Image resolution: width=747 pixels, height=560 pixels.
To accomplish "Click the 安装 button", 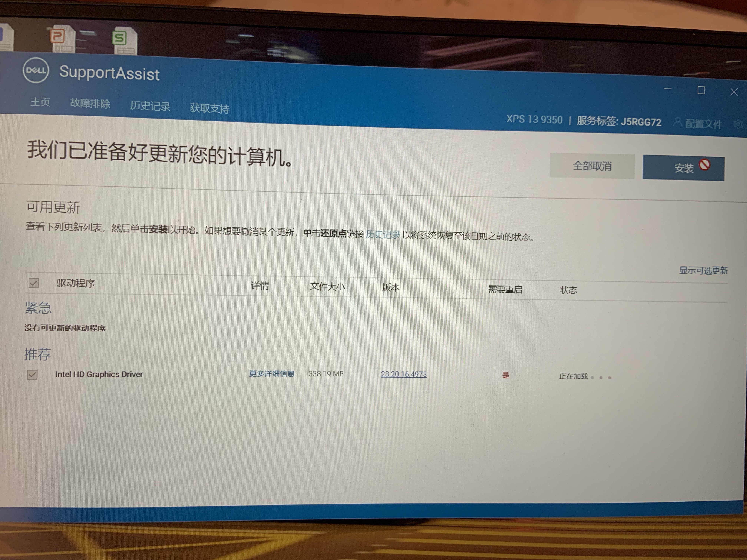I will [683, 168].
